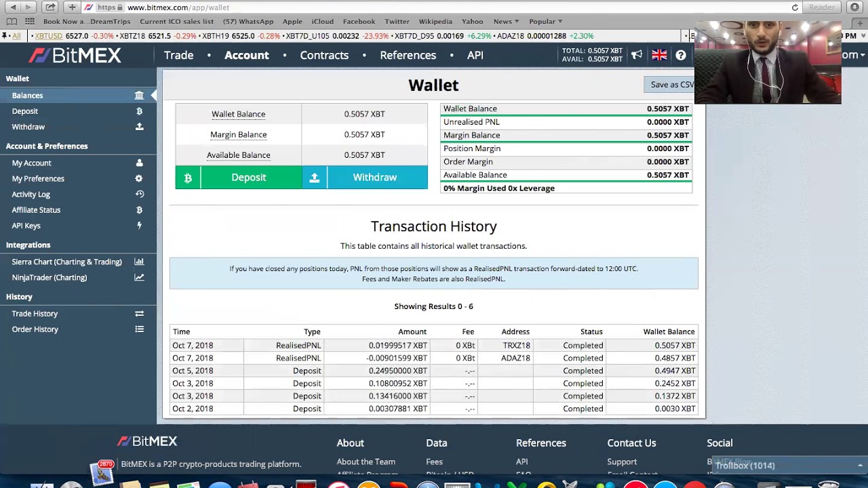Open the Popular bookmarks dropdown
Screen dimensions: 868x488
[x=545, y=22]
